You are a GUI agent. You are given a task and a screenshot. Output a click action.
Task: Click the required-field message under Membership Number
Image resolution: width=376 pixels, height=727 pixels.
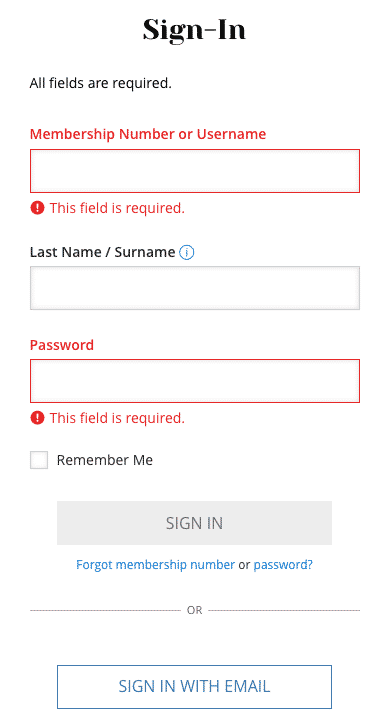(117, 208)
